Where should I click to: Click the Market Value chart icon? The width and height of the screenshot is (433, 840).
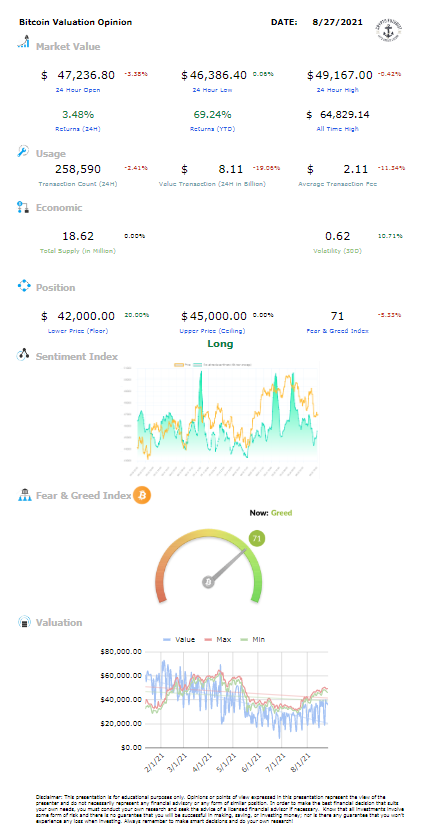pos(24,42)
